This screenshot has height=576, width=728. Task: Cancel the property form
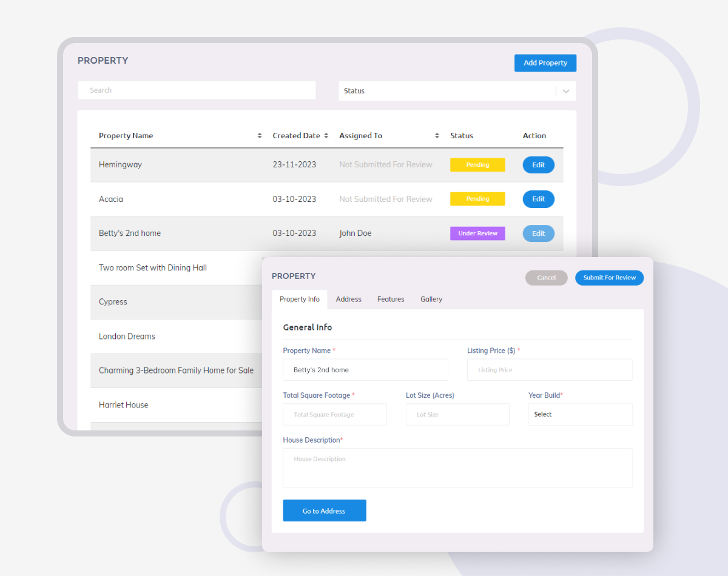pos(546,278)
